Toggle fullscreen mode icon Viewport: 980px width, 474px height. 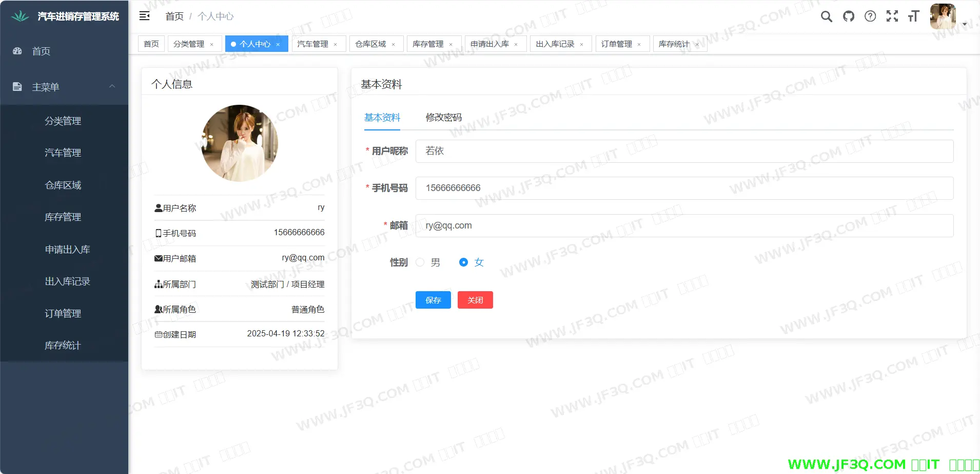892,16
